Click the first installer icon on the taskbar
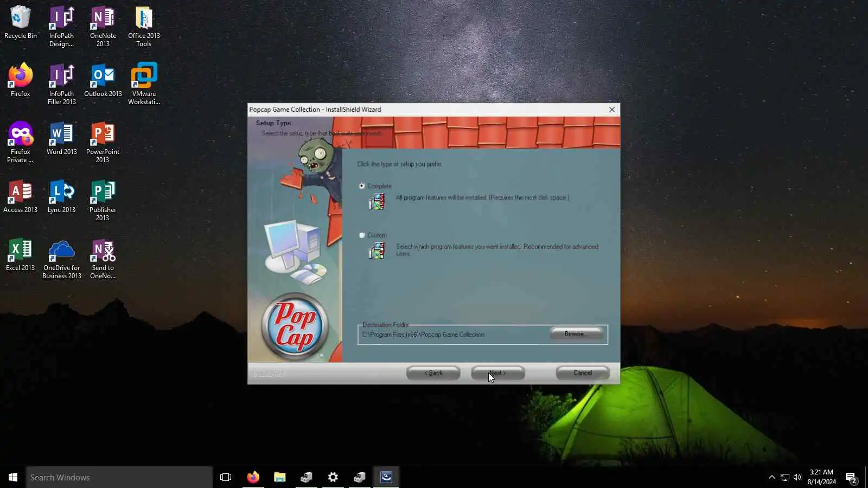 306,477
